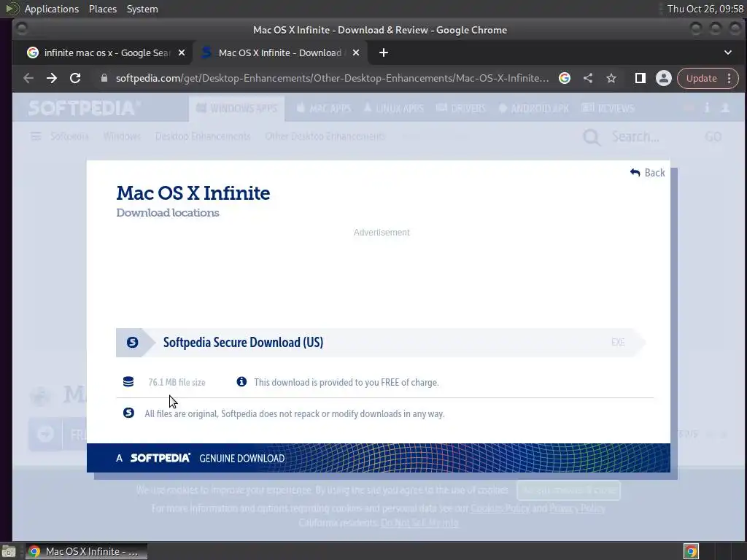Click the Softpedia Genuine Download banner
This screenshot has width=747, height=560.
(379, 458)
